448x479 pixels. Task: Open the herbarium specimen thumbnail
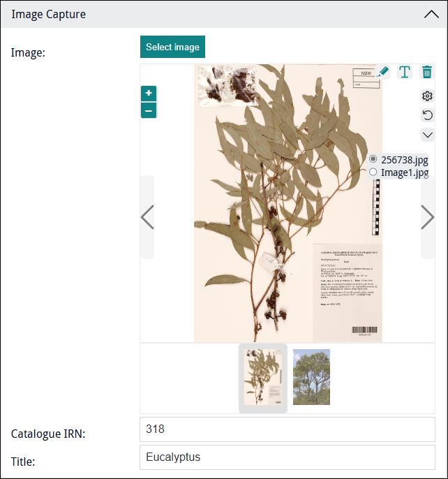[263, 377]
